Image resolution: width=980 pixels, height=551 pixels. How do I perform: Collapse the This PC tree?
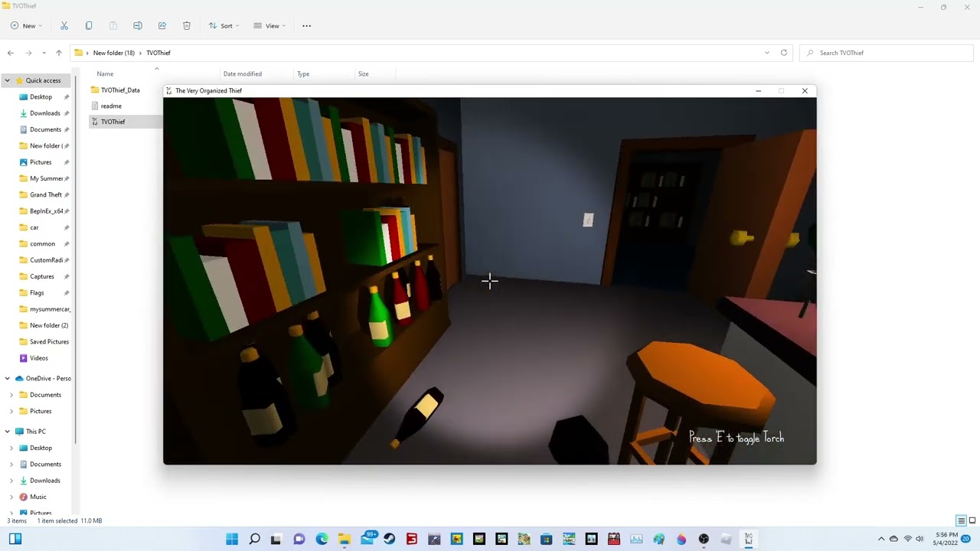tap(8, 432)
